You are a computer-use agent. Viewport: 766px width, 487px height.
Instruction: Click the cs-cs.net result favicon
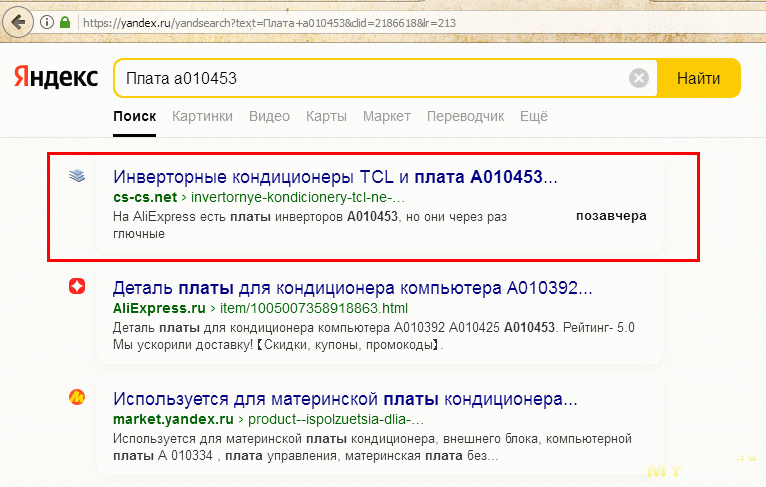[x=77, y=175]
